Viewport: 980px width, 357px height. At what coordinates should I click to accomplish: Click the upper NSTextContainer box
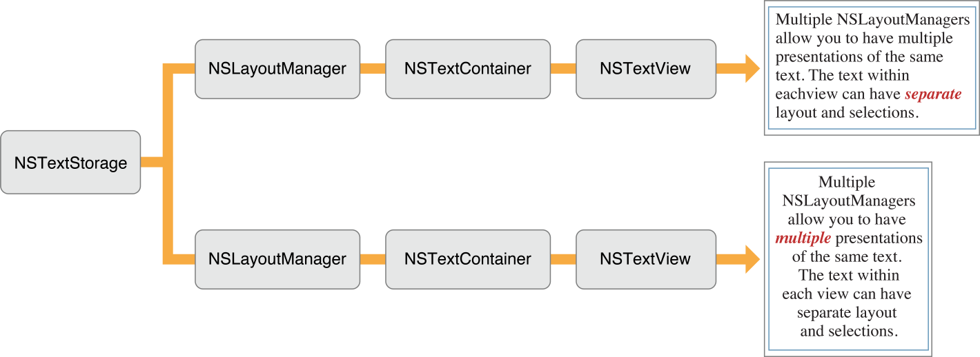[x=468, y=68]
